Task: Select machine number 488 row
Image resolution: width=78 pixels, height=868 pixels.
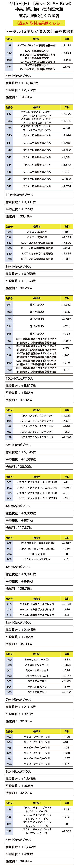Action: coord(39,45)
